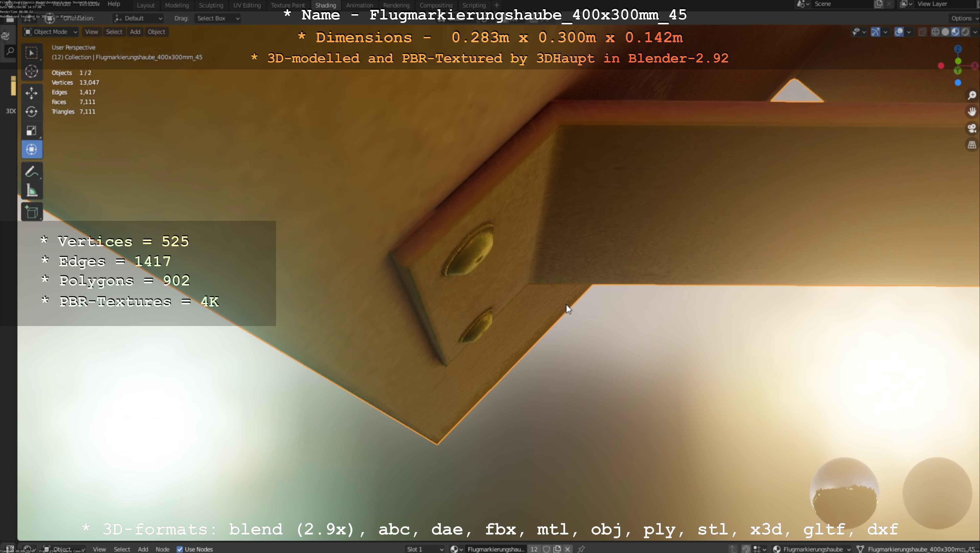Switch perspective/orthographic grid icon

972,145
